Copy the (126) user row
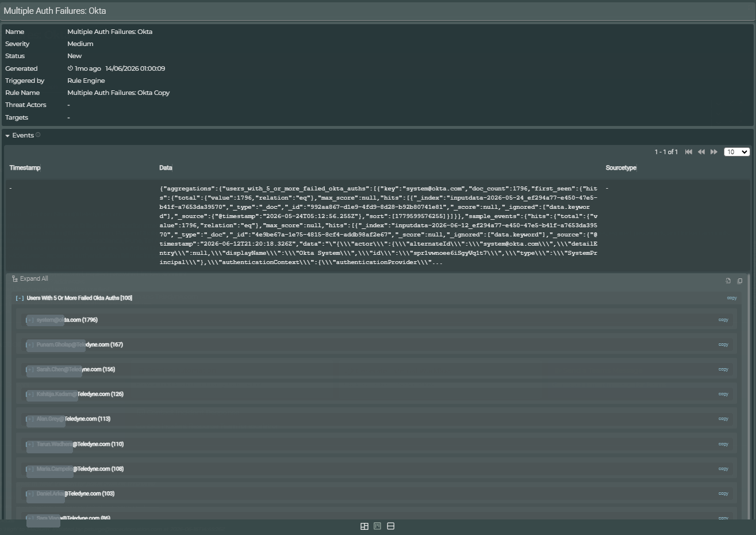 point(723,394)
